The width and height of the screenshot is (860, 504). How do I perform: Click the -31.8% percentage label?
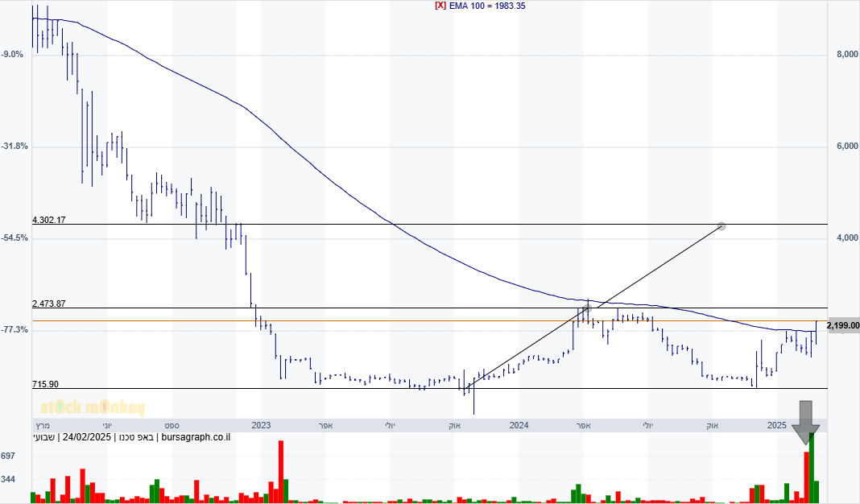click(x=14, y=147)
